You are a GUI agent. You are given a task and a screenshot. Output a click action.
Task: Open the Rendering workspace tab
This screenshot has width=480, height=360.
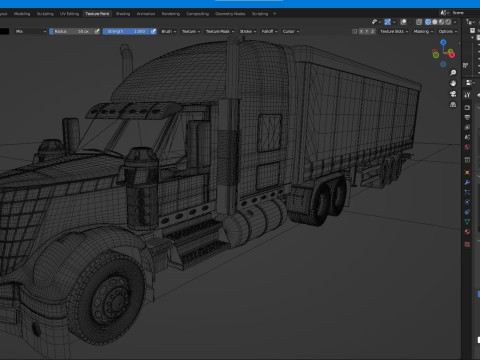171,14
